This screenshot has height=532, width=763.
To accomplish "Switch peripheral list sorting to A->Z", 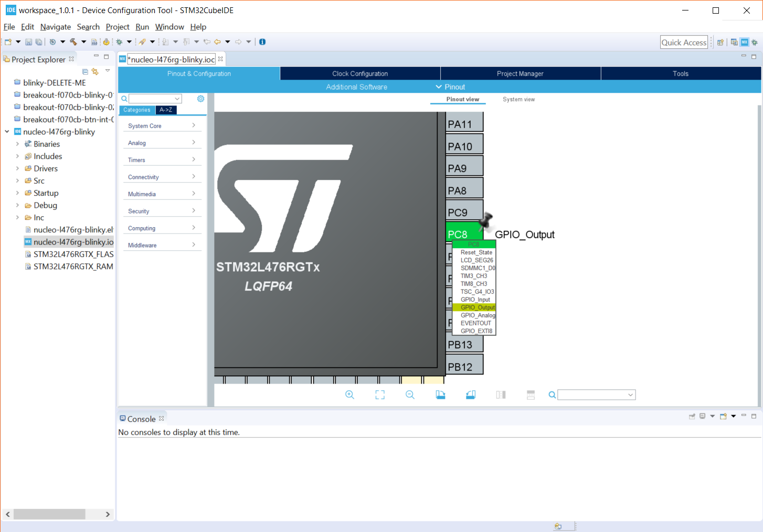I will tap(166, 110).
